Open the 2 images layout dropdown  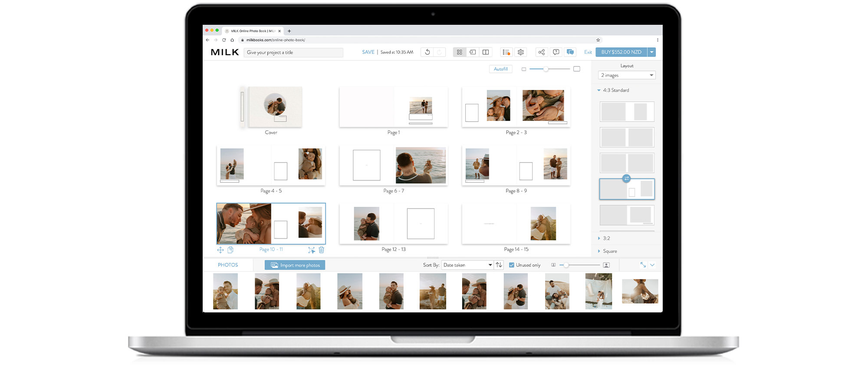(x=627, y=75)
